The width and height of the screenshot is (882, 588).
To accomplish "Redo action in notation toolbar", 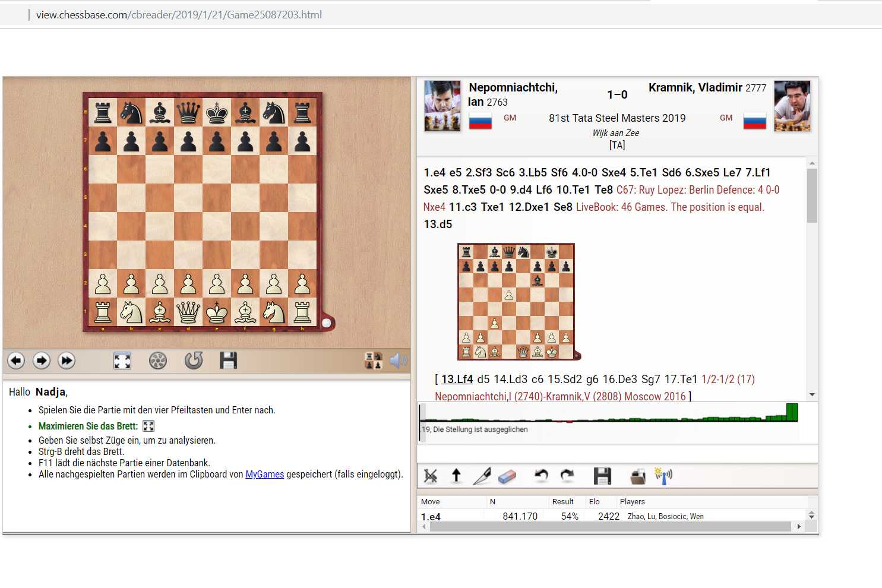I will click(x=567, y=475).
